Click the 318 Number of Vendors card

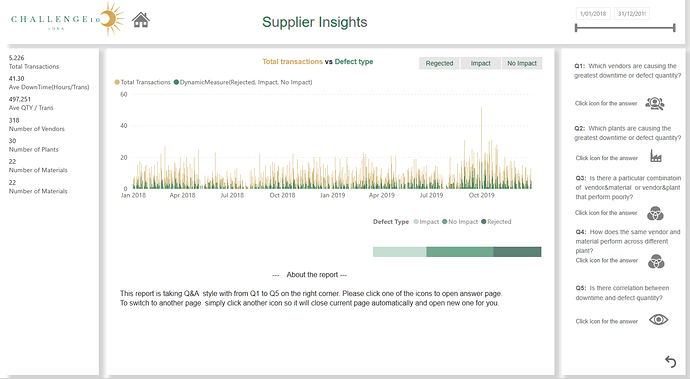pos(37,125)
